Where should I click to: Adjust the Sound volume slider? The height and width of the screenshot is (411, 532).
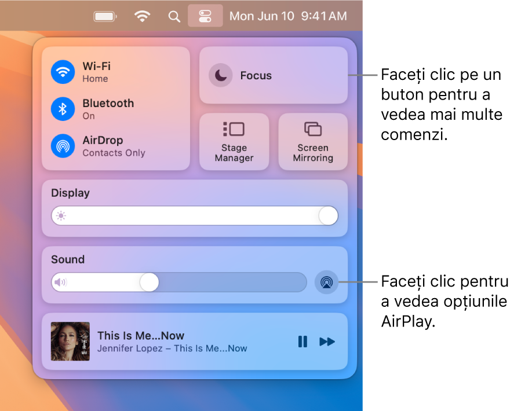(149, 282)
